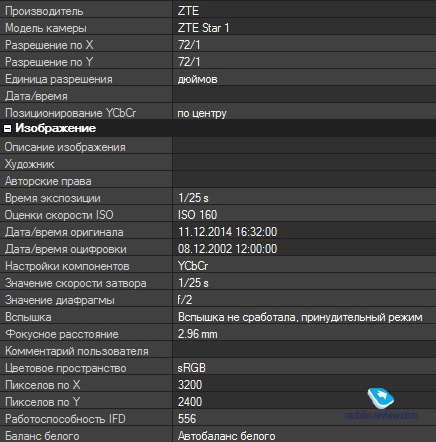The height and width of the screenshot is (442, 436).
Task: Click the empty Художник value field
Action: click(304, 163)
